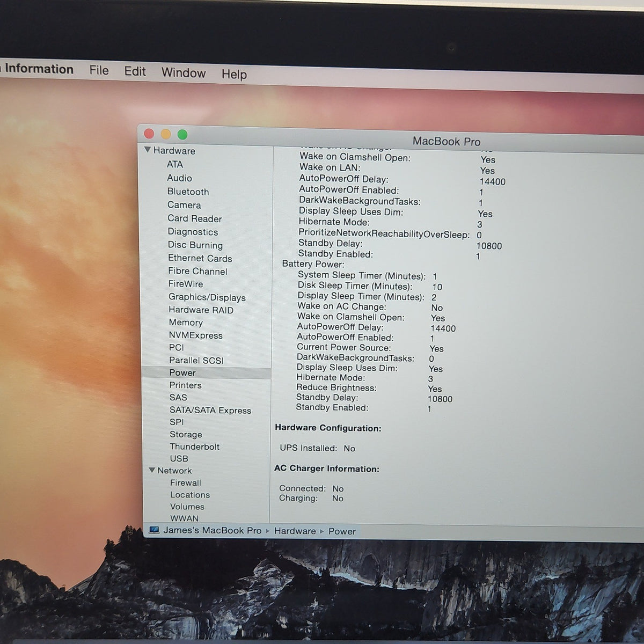This screenshot has width=644, height=644.
Task: Select Graphics/Displays in the sidebar
Action: (207, 297)
